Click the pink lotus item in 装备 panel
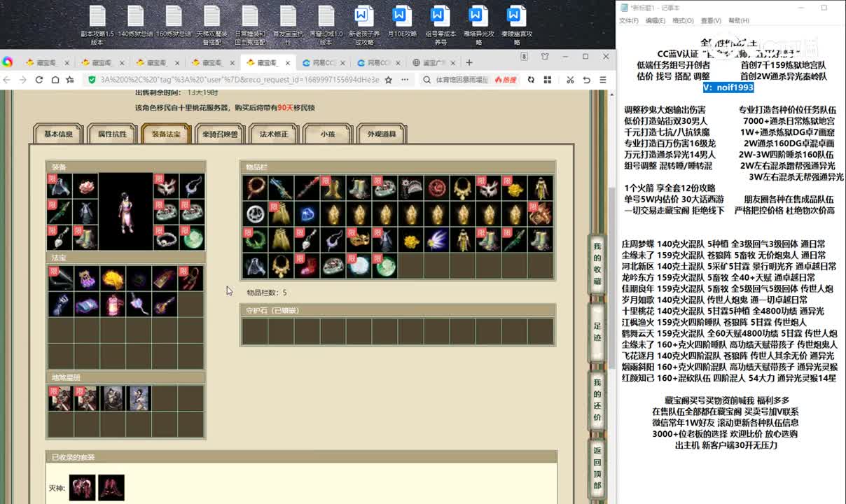The height and width of the screenshot is (504, 846). (86, 186)
